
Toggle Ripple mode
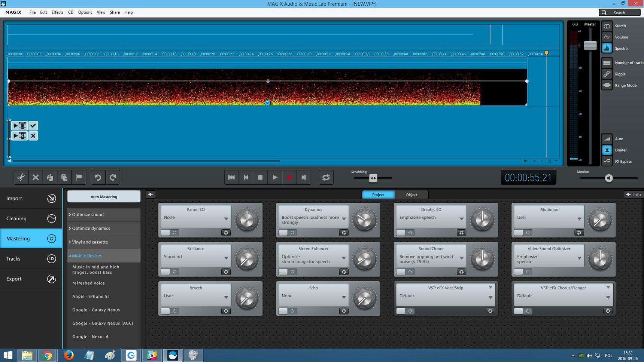pos(607,74)
